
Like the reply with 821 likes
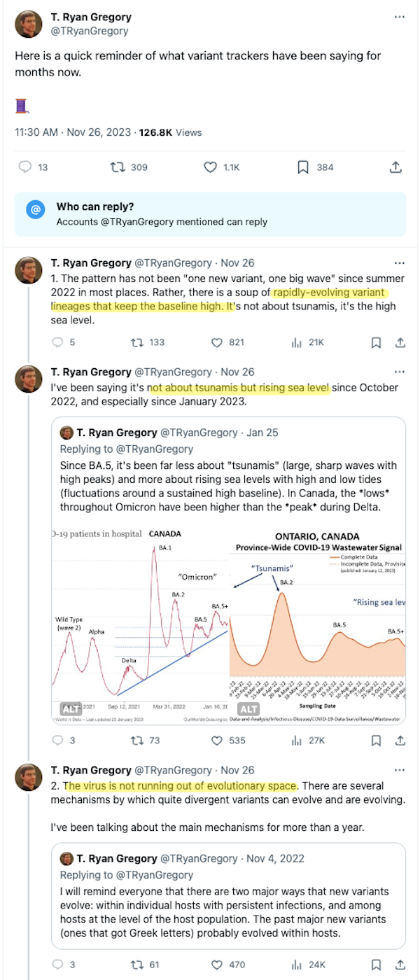point(217,342)
